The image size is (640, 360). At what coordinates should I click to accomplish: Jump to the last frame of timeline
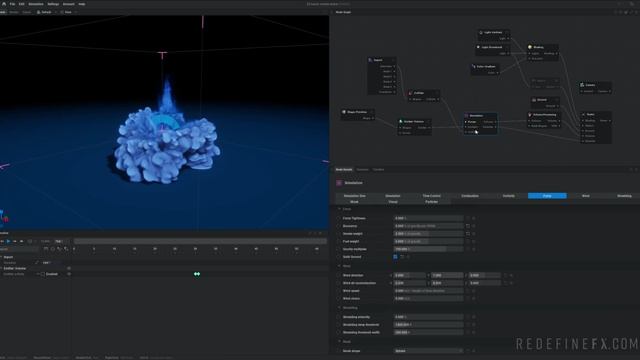[x=22, y=241]
